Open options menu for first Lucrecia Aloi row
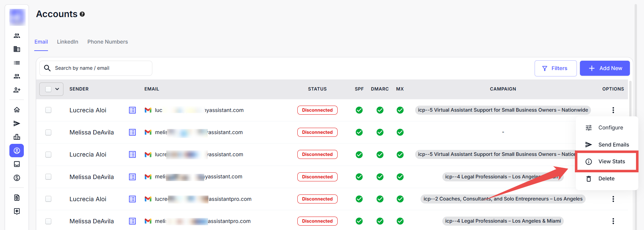The image size is (644, 230). point(613,110)
